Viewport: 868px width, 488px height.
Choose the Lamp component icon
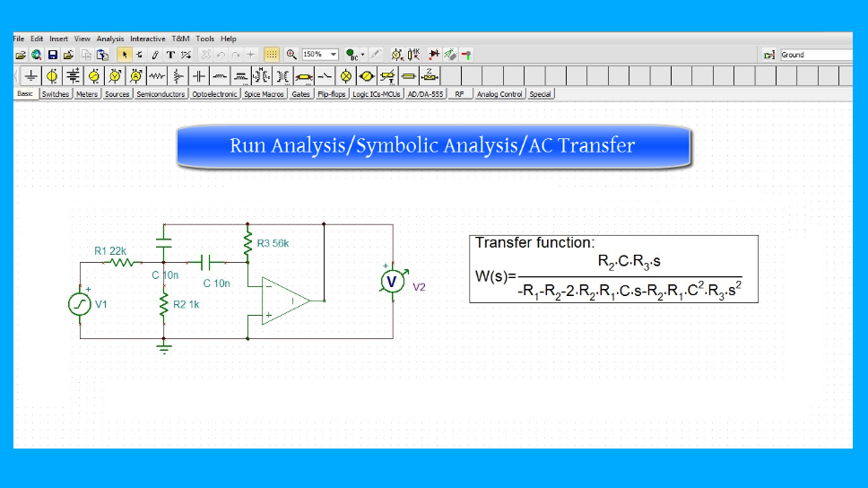(x=346, y=76)
